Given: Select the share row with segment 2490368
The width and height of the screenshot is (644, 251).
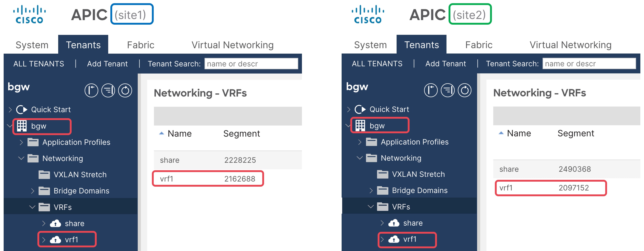Looking at the screenshot, I should 566,169.
